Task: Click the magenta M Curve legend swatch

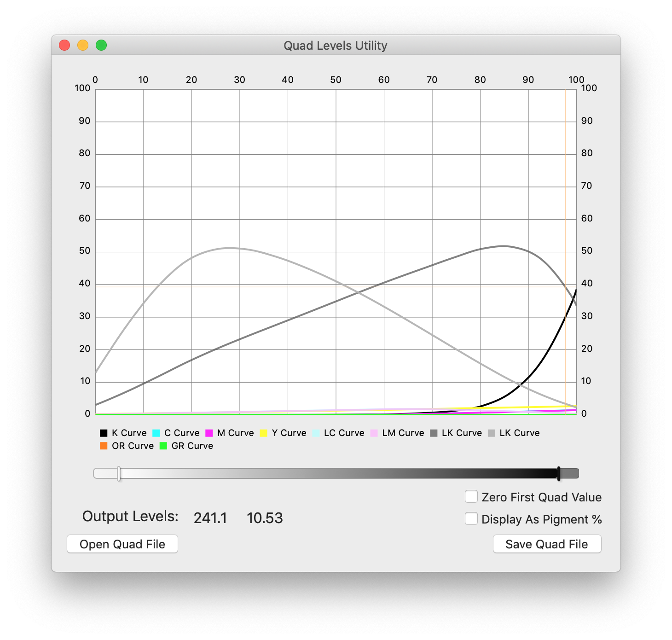Action: [x=209, y=433]
